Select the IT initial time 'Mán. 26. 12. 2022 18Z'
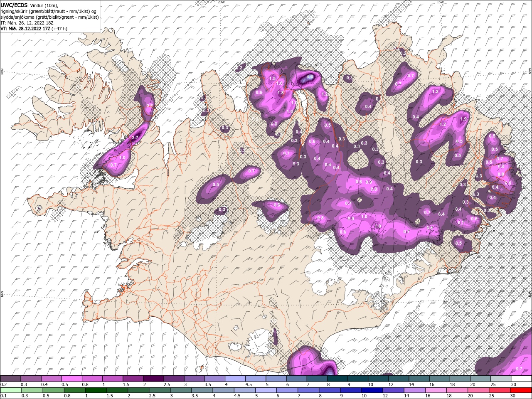 pos(31,22)
